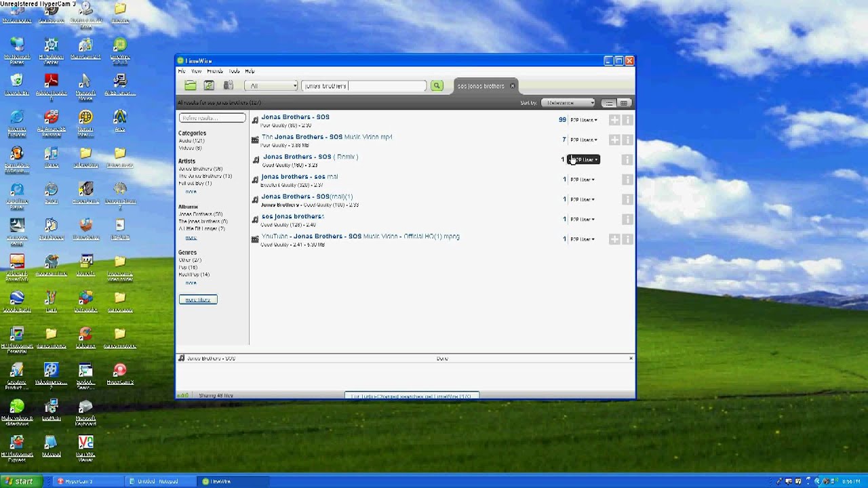This screenshot has width=868, height=488.
Task: Click the plus button for the YouTube SOS video row
Action: point(614,239)
